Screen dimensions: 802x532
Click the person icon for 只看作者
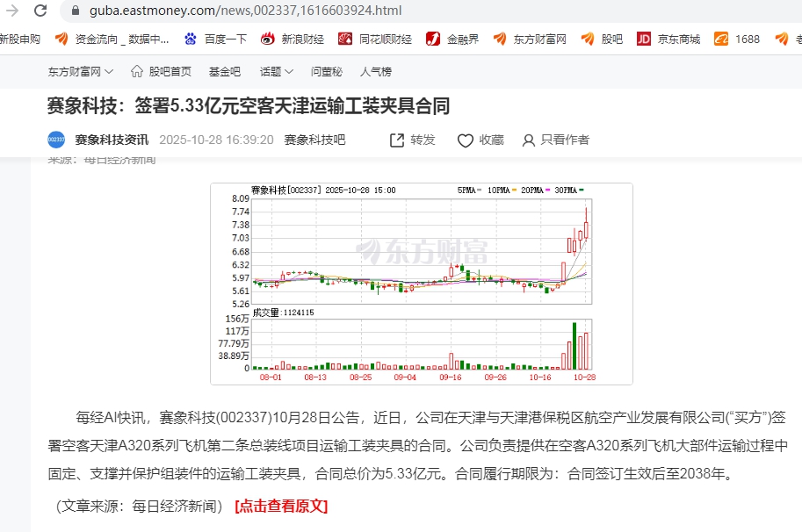(528, 140)
